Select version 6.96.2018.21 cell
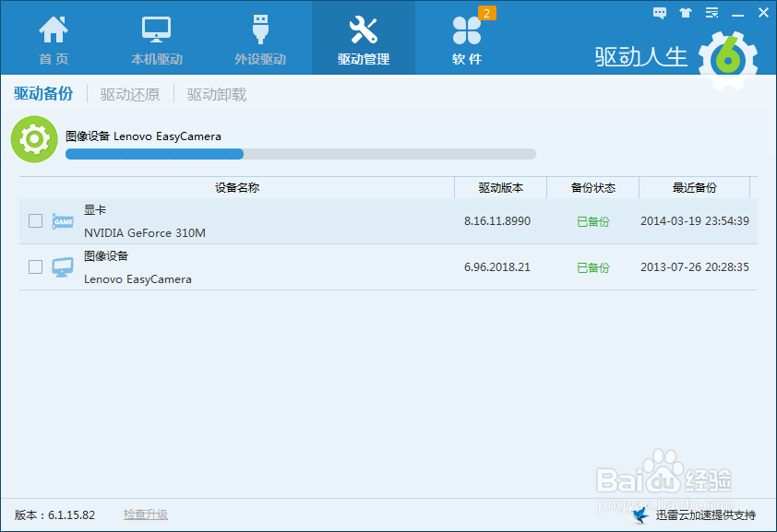 click(x=497, y=266)
